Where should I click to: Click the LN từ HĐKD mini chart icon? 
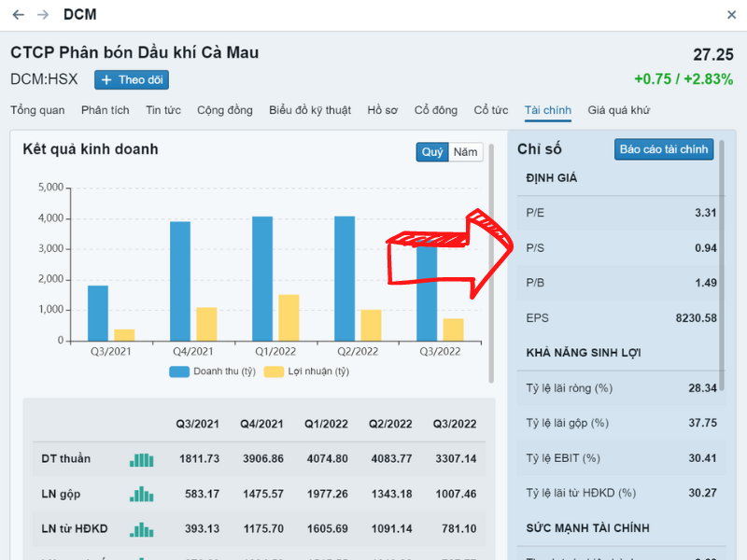click(x=142, y=529)
